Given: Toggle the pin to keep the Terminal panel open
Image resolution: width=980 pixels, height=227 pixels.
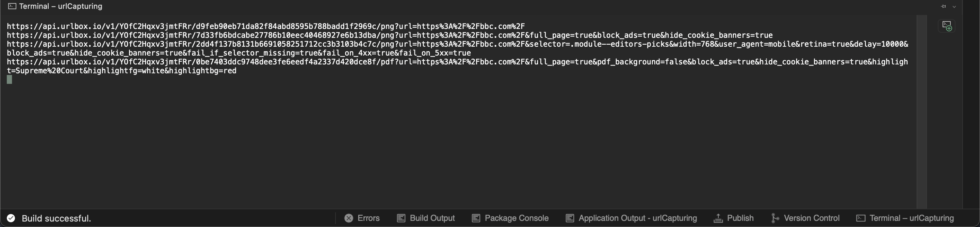Looking at the screenshot, I should [943, 6].
